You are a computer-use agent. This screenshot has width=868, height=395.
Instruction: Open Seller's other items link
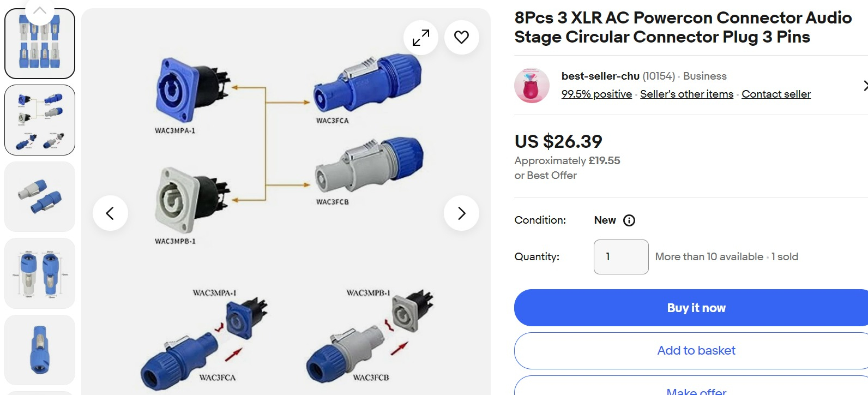click(686, 94)
